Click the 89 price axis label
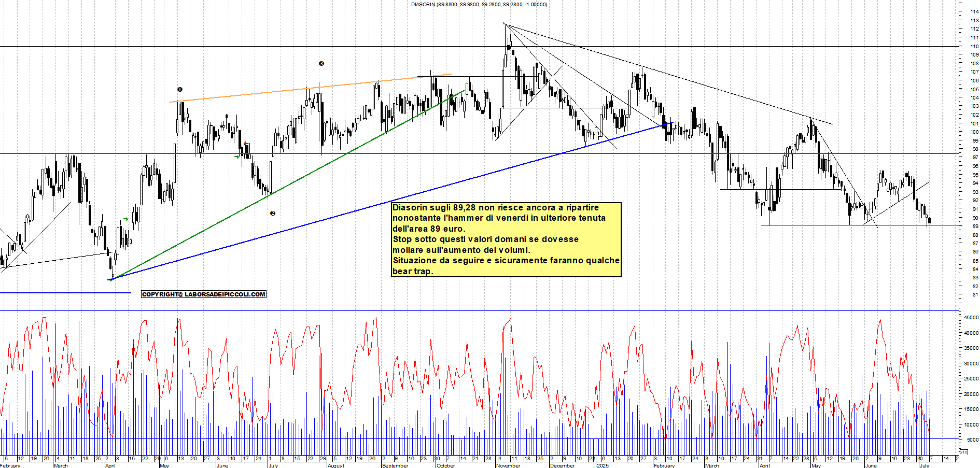 pyautogui.click(x=975, y=226)
